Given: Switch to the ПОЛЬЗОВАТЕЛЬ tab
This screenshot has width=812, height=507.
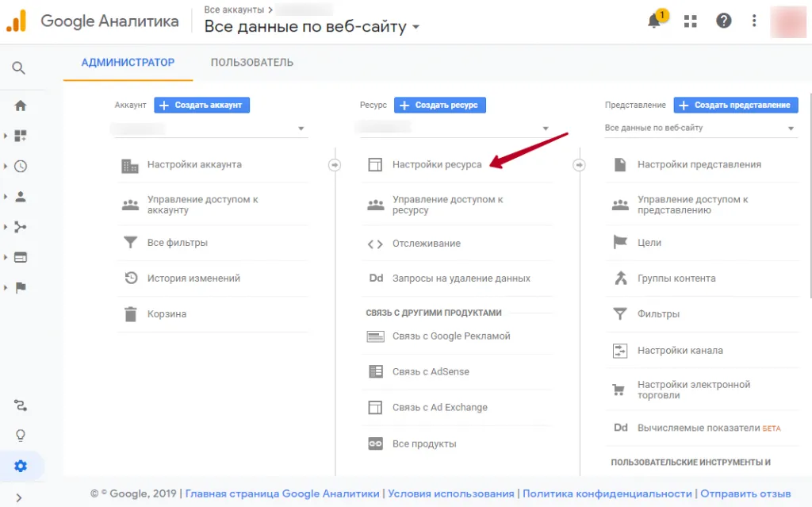Looking at the screenshot, I should pyautogui.click(x=251, y=62).
